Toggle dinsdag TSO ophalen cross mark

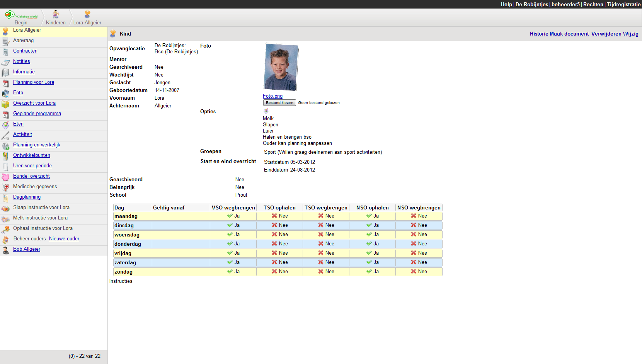[274, 225]
